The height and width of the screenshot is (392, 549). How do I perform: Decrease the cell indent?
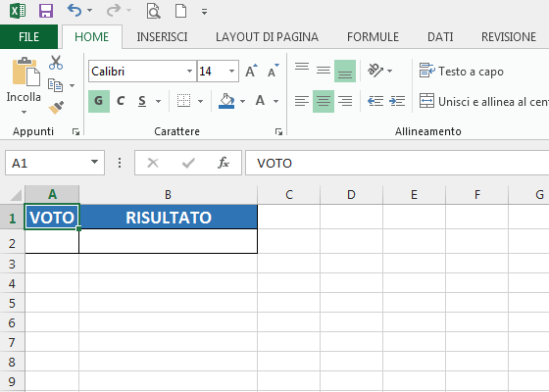click(x=375, y=101)
